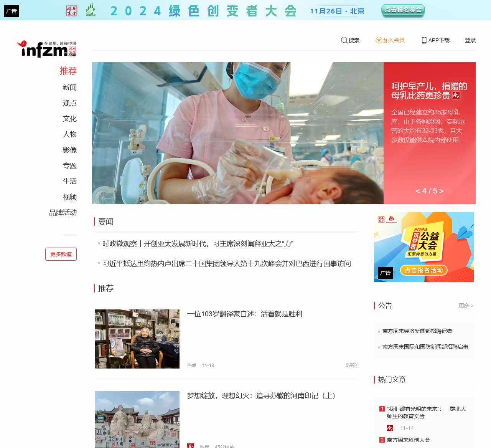
Task: Open headline 呵护早产儿，捐赠的母乳比药更珍贵
Action: coord(429,91)
